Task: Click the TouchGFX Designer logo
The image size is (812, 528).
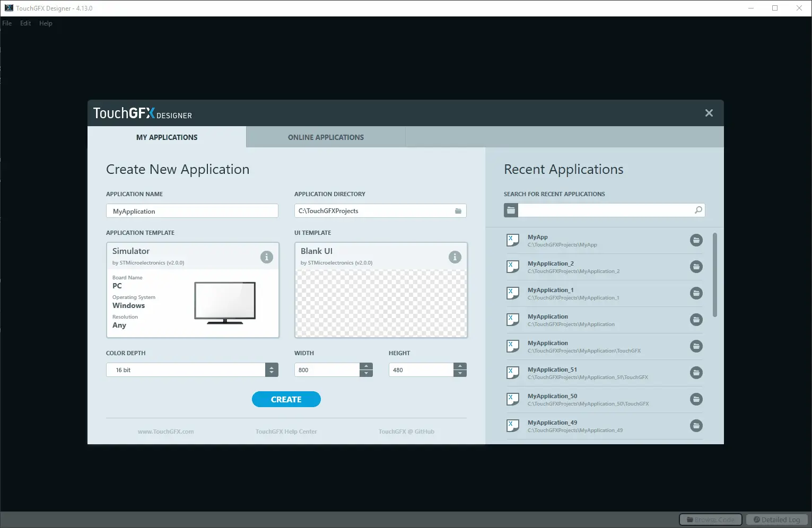Action: pos(143,113)
